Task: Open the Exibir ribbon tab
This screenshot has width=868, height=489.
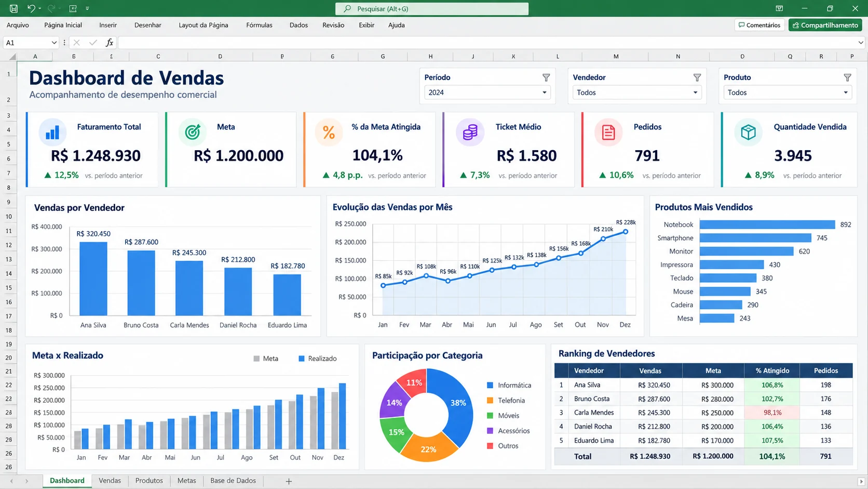Action: coord(367,25)
